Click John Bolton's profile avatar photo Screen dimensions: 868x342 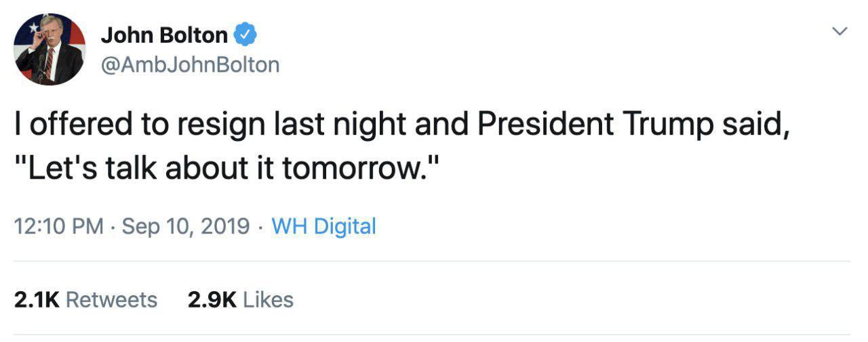pos(50,49)
